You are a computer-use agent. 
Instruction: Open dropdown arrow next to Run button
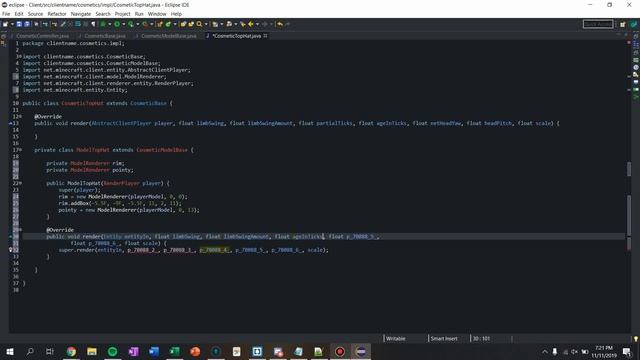(x=124, y=24)
